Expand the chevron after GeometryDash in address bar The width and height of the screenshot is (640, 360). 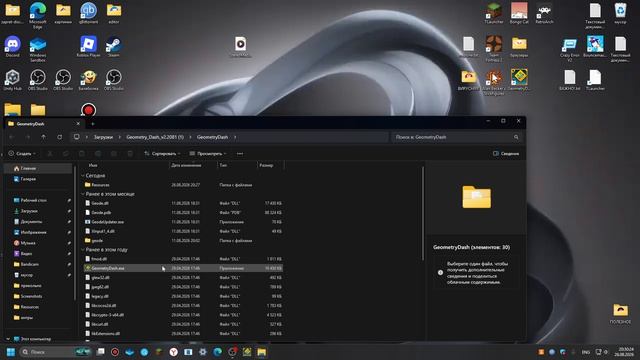coord(235,137)
